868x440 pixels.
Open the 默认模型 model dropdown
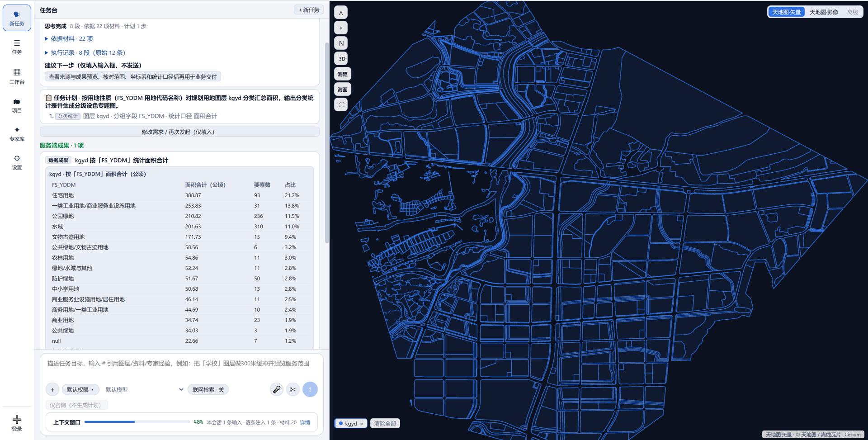click(x=144, y=389)
